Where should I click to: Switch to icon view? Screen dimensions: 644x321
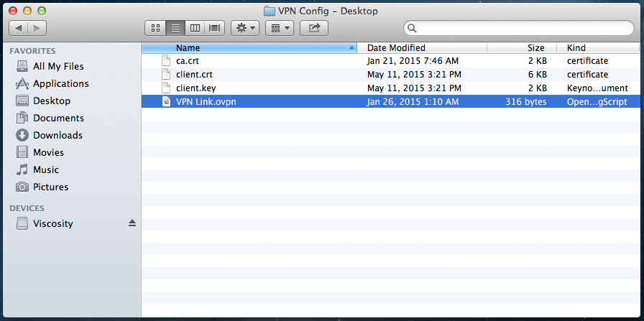coord(155,28)
